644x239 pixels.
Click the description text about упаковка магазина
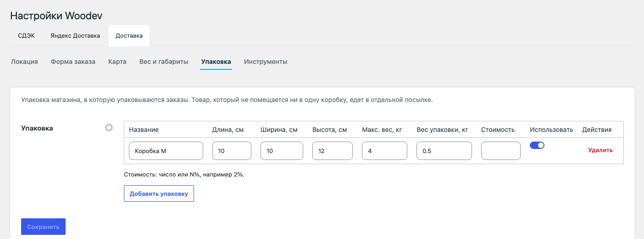227,99
